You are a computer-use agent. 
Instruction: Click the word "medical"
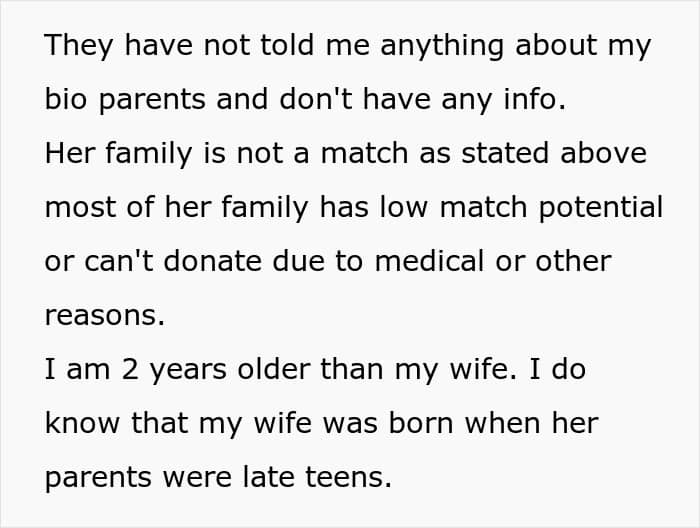click(x=429, y=261)
